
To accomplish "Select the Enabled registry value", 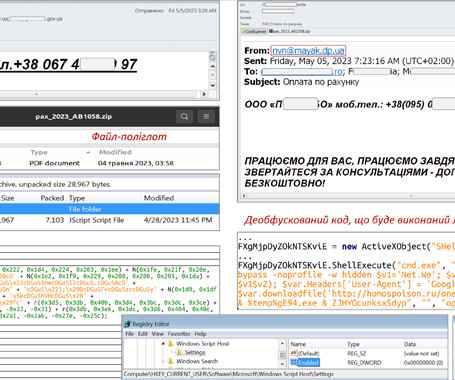I will point(308,362).
